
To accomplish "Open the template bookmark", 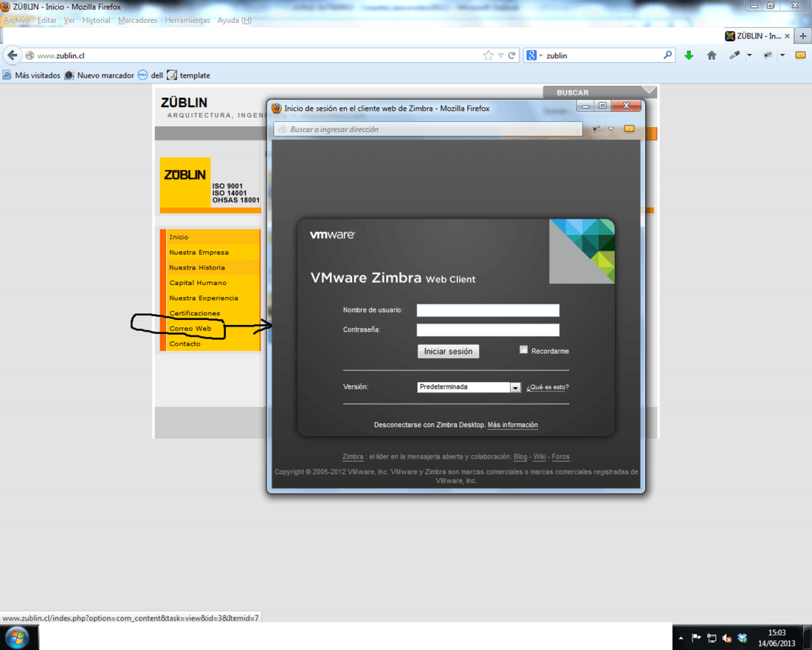I will 188,75.
